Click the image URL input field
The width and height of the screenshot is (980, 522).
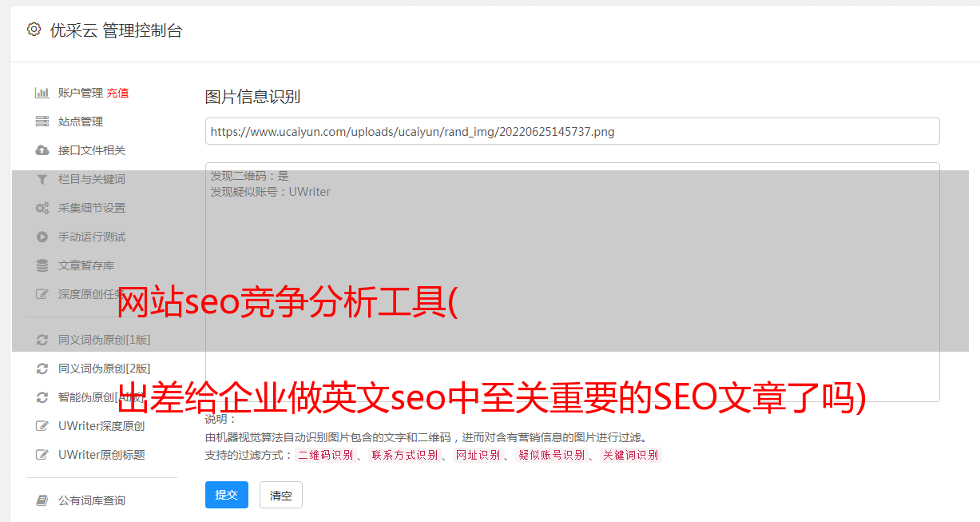point(572,131)
